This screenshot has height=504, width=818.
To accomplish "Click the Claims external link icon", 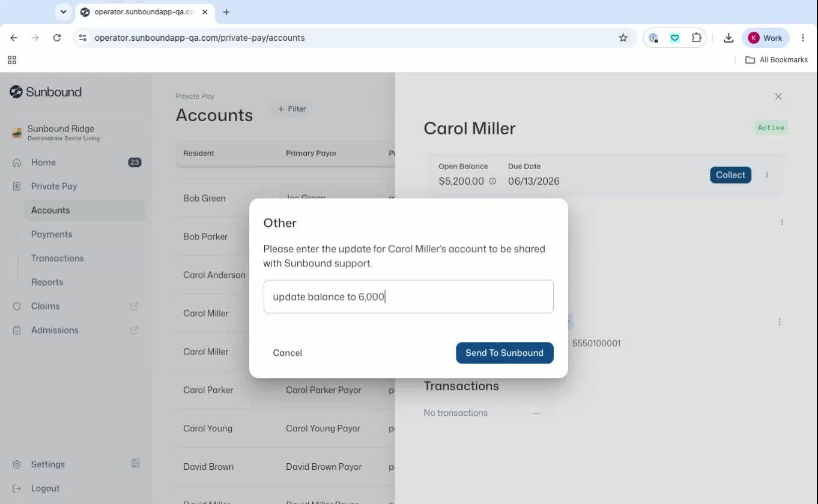I will 134,307.
